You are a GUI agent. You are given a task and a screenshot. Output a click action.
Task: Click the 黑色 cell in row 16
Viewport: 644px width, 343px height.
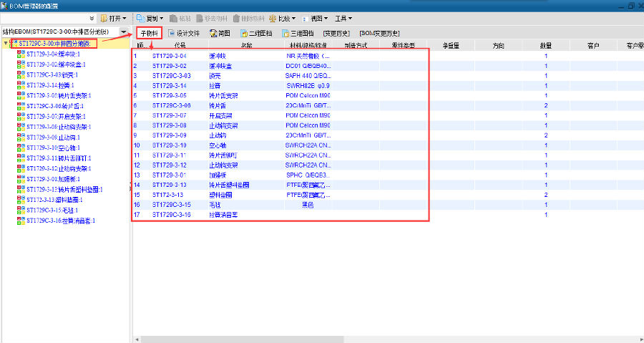click(x=308, y=205)
